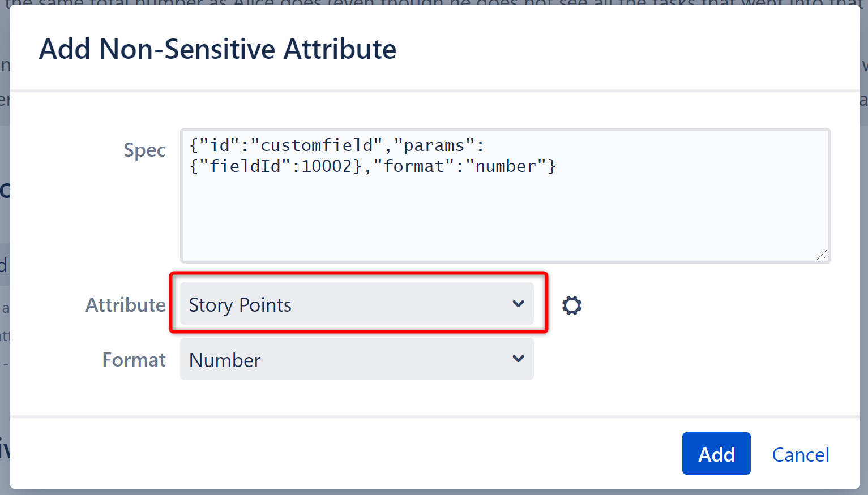
Task: Dismiss the dialog via Cancel
Action: click(x=800, y=454)
